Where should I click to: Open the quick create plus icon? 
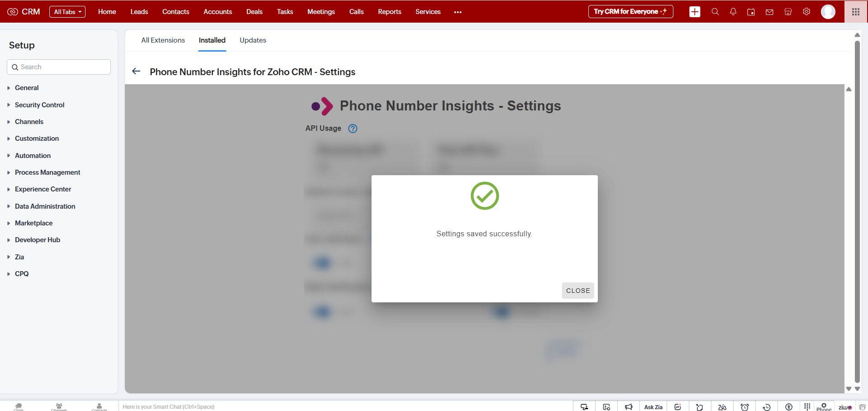coord(695,12)
